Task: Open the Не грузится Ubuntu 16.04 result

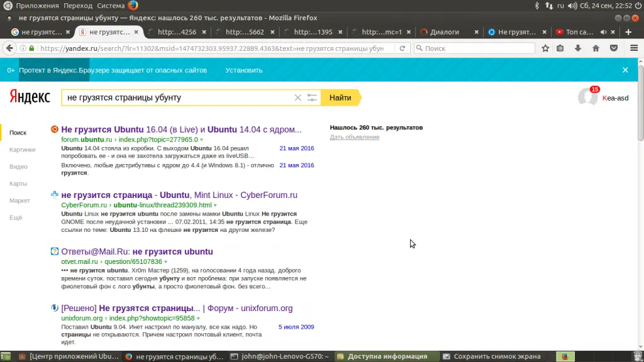Action: [x=181, y=129]
